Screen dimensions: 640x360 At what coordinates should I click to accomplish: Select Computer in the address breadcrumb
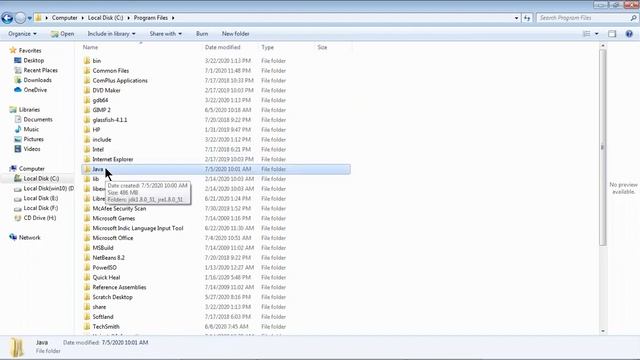(x=64, y=18)
